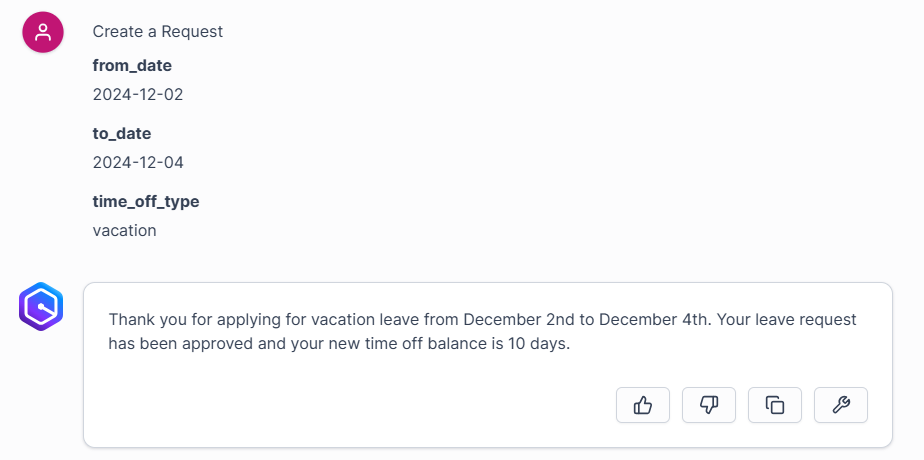The image size is (924, 460).
Task: Click 'December 2nd' in the response
Action: (x=520, y=320)
